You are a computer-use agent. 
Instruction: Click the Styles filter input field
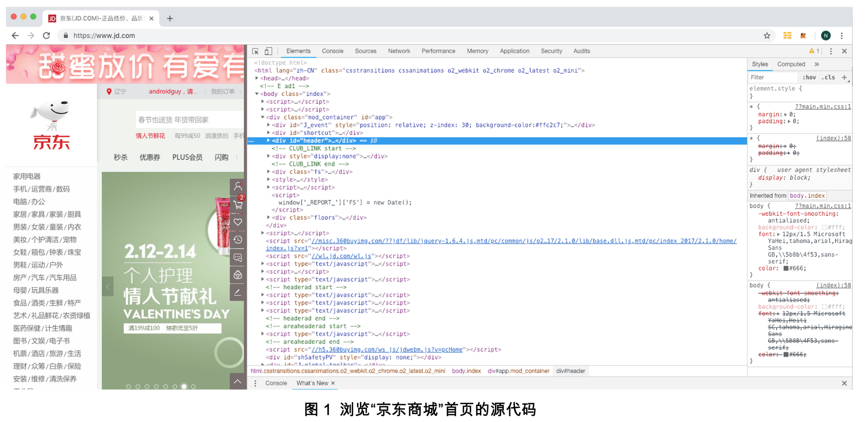click(774, 77)
